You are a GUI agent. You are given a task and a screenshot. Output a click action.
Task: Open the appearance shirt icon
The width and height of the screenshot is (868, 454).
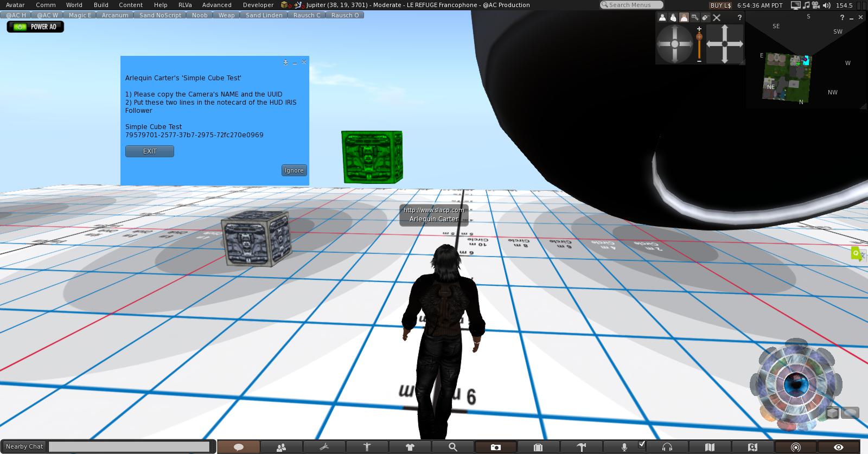(410, 447)
